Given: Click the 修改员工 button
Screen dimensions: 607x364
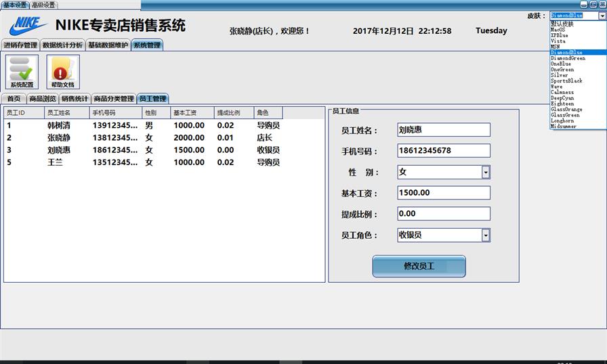Looking at the screenshot, I should tap(419, 267).
